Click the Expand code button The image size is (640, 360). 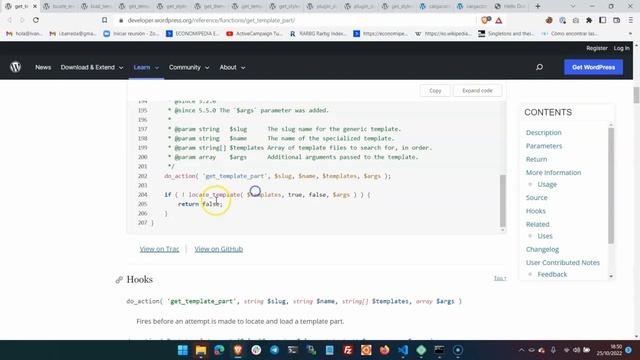coord(477,91)
